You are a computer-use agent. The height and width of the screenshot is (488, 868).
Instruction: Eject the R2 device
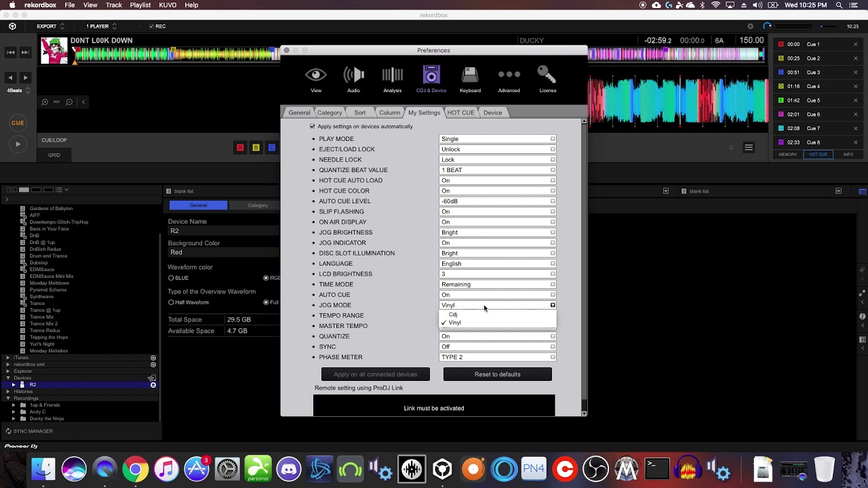click(153, 385)
